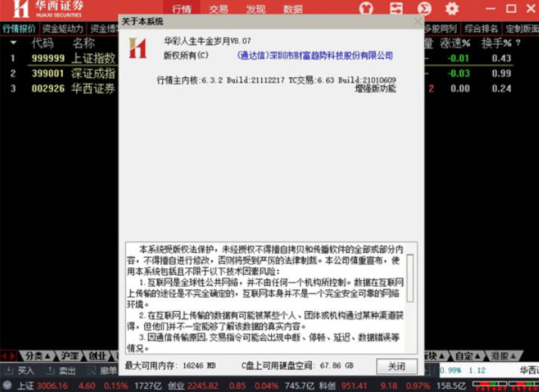
Task: Minimize the Huaxi Securities window
Action: point(491,8)
